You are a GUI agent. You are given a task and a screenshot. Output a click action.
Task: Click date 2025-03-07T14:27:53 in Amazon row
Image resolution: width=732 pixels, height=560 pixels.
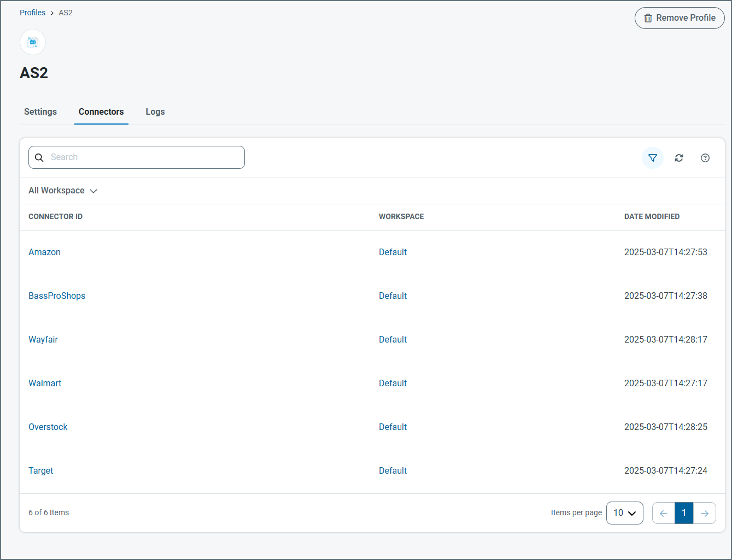tap(665, 252)
